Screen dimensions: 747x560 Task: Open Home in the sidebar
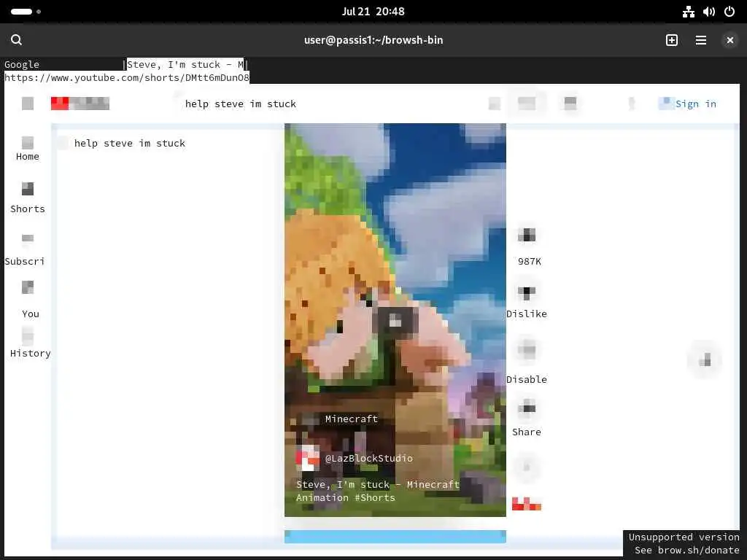tap(28, 149)
